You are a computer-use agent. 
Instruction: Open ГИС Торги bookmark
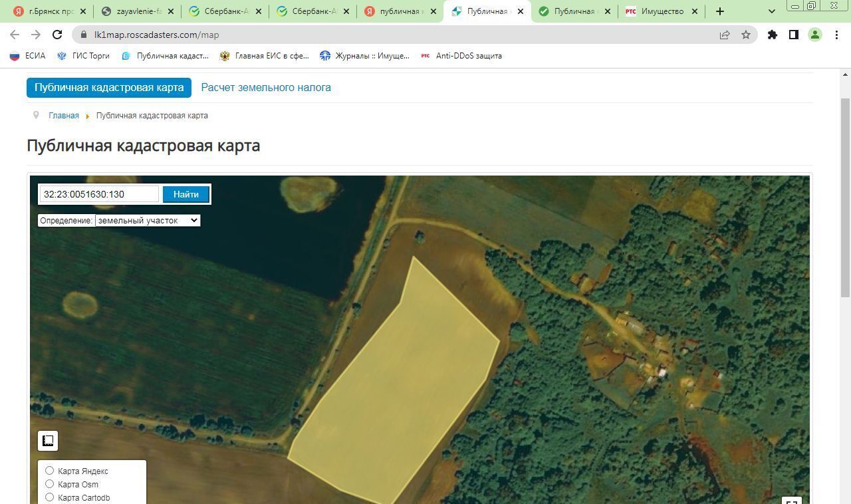[84, 56]
